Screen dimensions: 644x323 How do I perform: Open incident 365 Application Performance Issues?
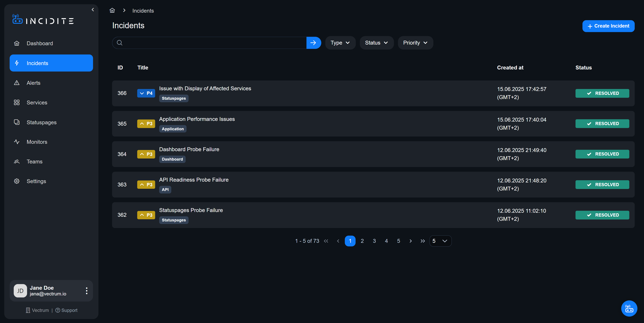[x=197, y=119]
